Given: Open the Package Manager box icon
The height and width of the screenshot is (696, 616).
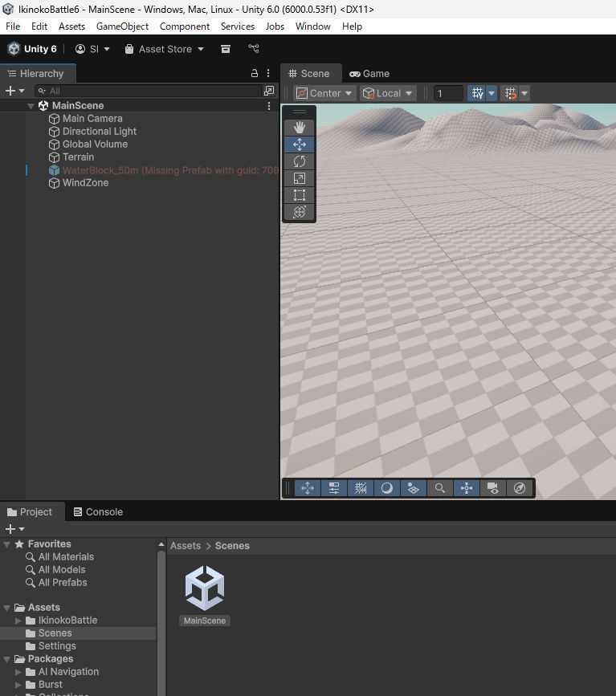Looking at the screenshot, I should pyautogui.click(x=226, y=49).
